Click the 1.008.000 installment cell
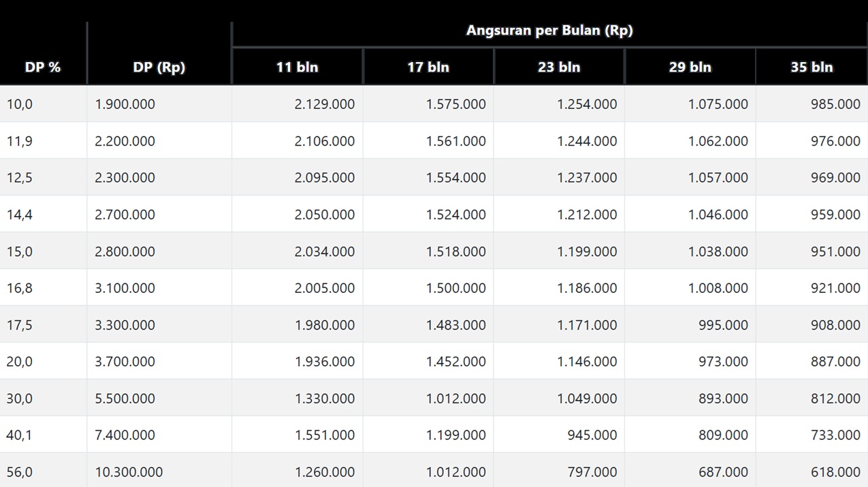 tap(718, 288)
